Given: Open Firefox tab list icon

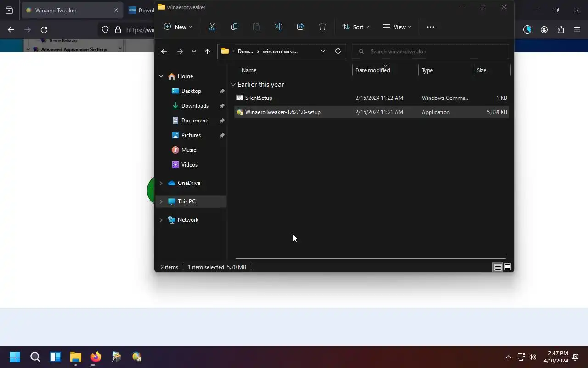Looking at the screenshot, I should point(9,10).
